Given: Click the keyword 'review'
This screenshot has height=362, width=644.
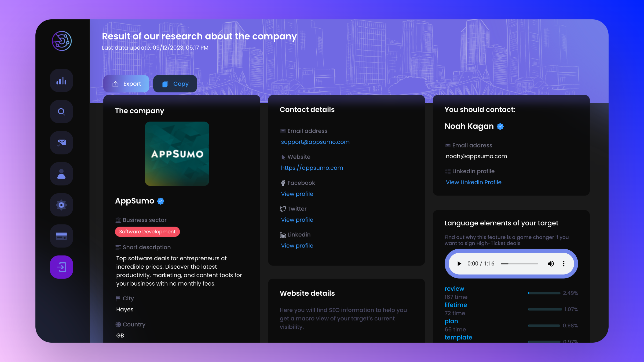Looking at the screenshot, I should 454,289.
